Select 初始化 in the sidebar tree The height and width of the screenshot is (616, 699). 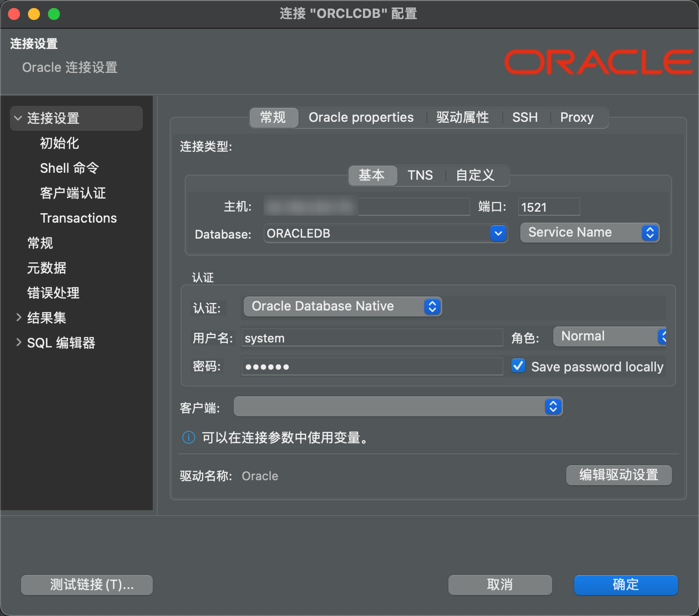pyautogui.click(x=59, y=143)
